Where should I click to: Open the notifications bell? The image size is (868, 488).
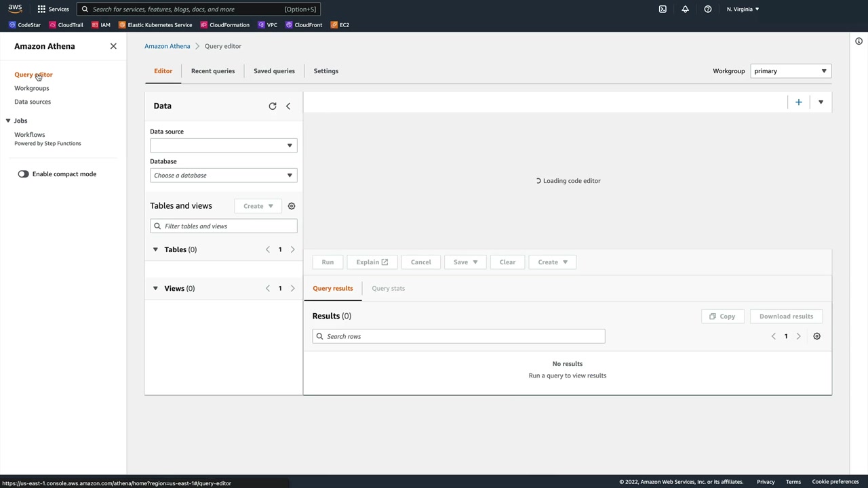[x=685, y=9]
